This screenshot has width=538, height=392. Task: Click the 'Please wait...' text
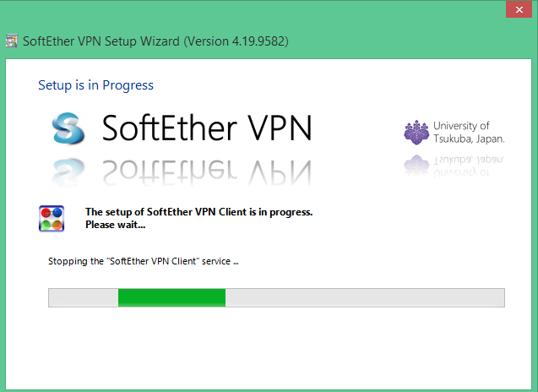pos(115,225)
